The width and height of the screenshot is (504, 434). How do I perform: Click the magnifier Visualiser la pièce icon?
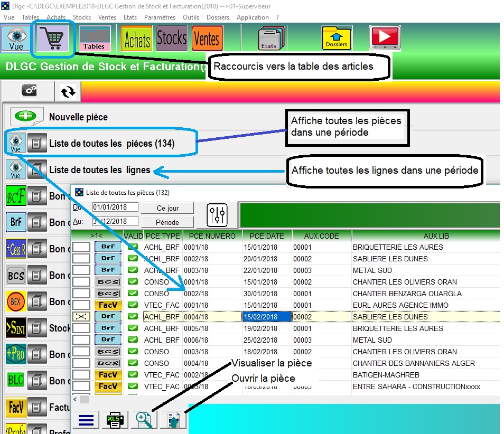coord(144,420)
